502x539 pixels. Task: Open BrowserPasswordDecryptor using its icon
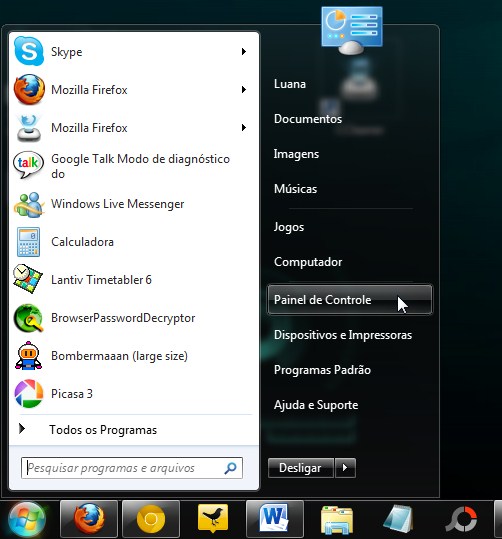(29, 318)
